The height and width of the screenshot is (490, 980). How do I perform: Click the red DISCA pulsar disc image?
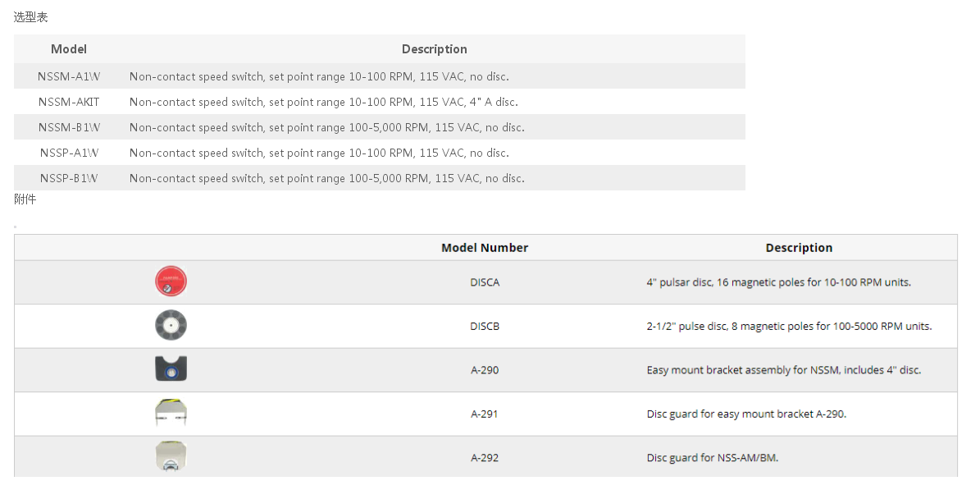click(171, 281)
